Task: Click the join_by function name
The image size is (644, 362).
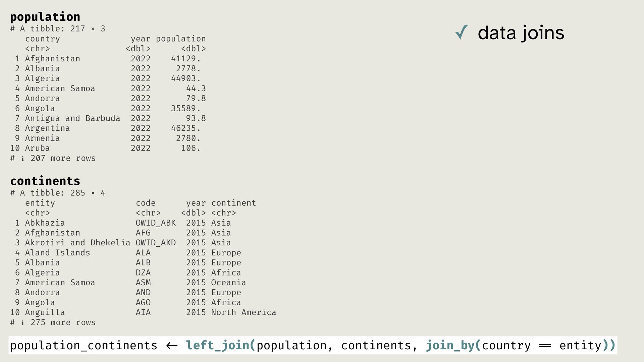Action: tap(450, 345)
